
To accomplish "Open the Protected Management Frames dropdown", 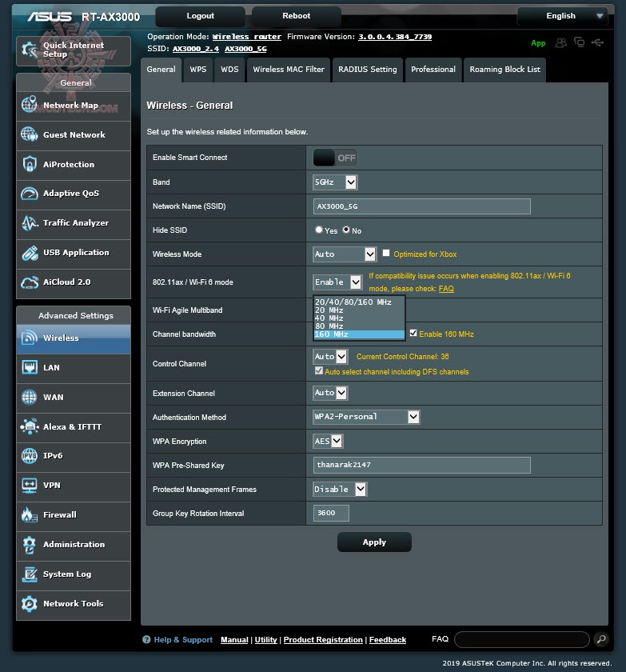I will (x=340, y=489).
